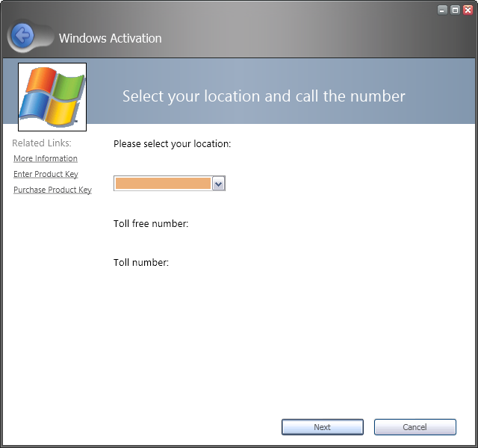This screenshot has width=478, height=448.
Task: Open the Purchase Product Key link
Action: coord(52,190)
